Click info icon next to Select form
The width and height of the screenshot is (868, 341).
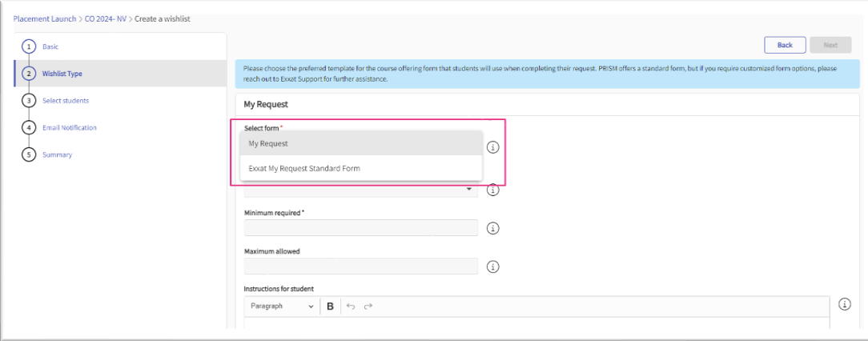493,147
